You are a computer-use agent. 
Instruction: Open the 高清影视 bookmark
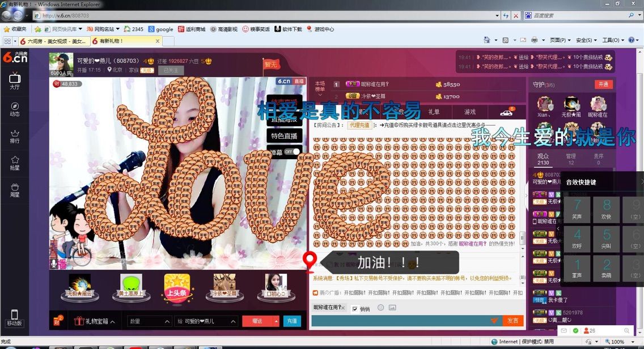(224, 29)
